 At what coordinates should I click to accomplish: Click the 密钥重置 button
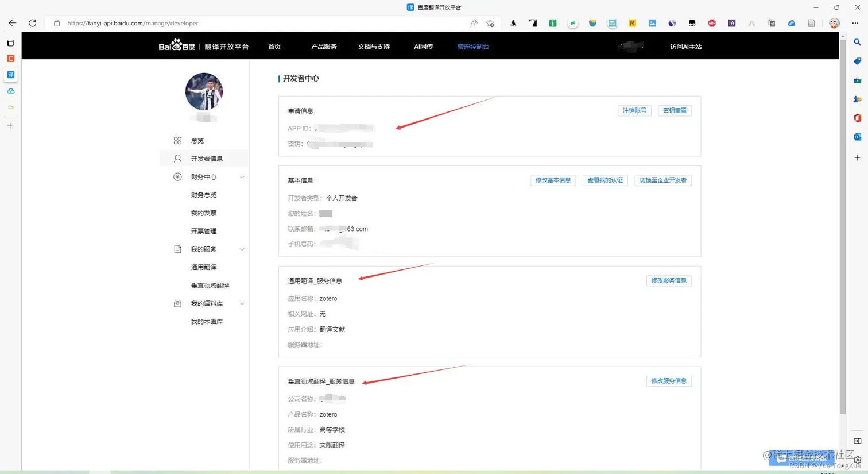[675, 110]
